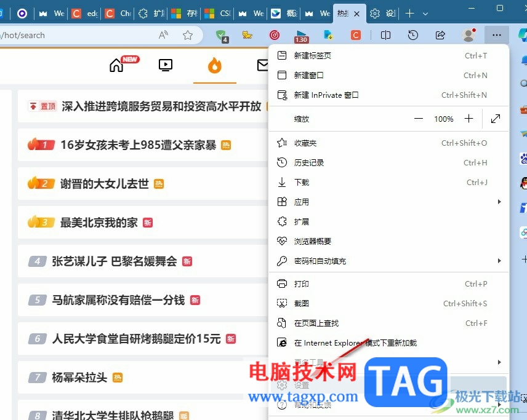Expand the 密码和自动填充 submenu
The height and width of the screenshot is (420, 527).
pos(499,261)
